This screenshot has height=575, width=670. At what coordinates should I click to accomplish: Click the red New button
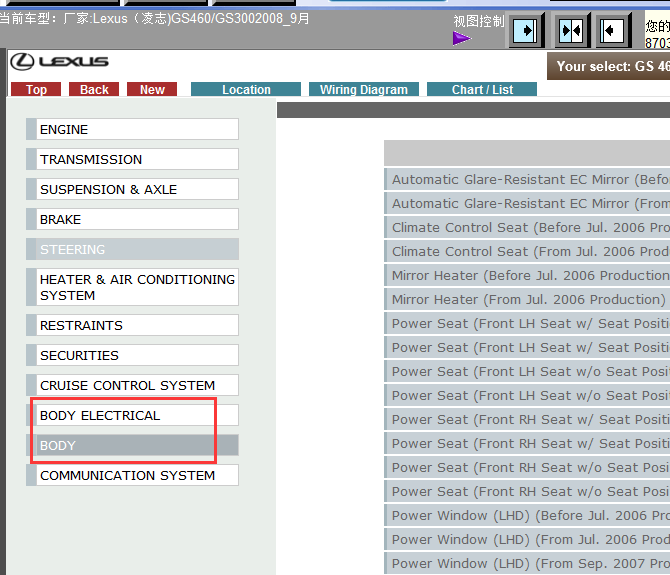(152, 89)
